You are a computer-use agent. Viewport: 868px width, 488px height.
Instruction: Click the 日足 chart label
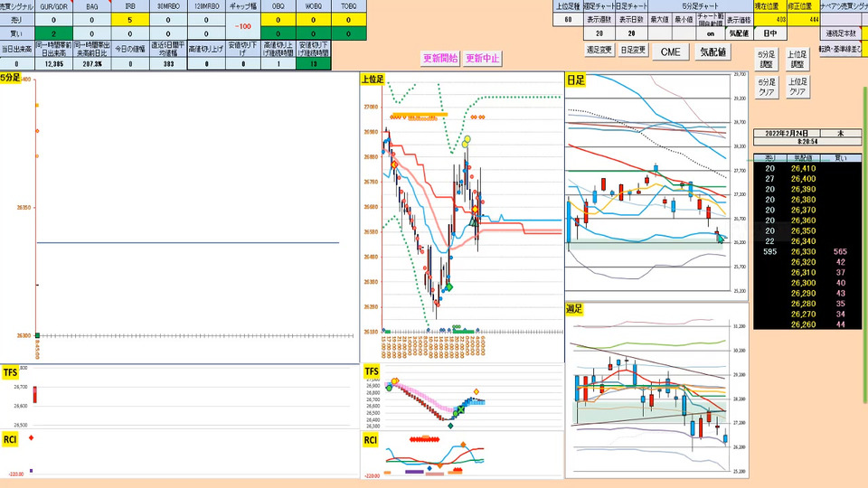pyautogui.click(x=575, y=80)
